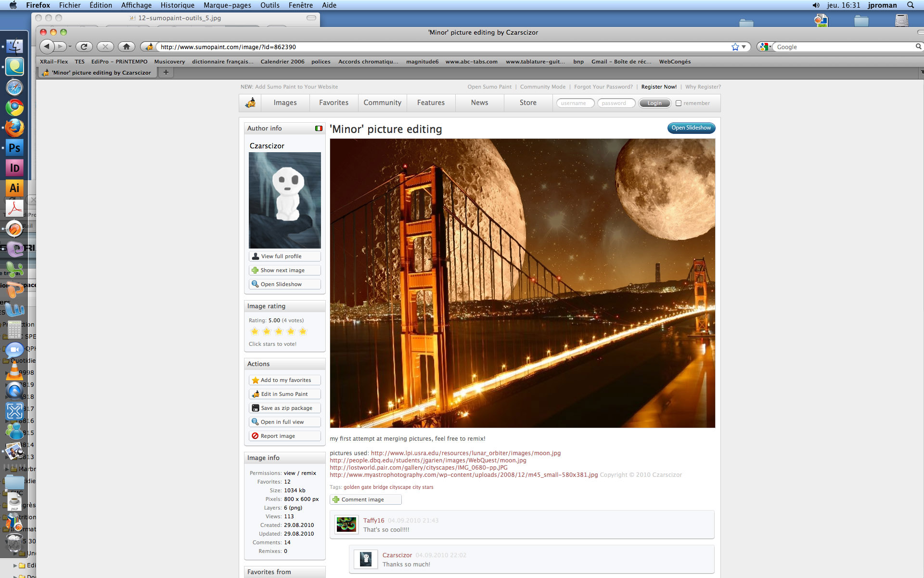Click Save as zip package
This screenshot has height=578, width=924.
[x=284, y=408]
